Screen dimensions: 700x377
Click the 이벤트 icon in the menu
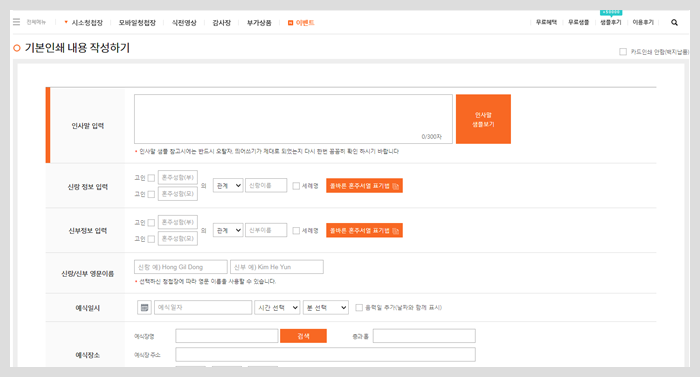click(x=291, y=23)
